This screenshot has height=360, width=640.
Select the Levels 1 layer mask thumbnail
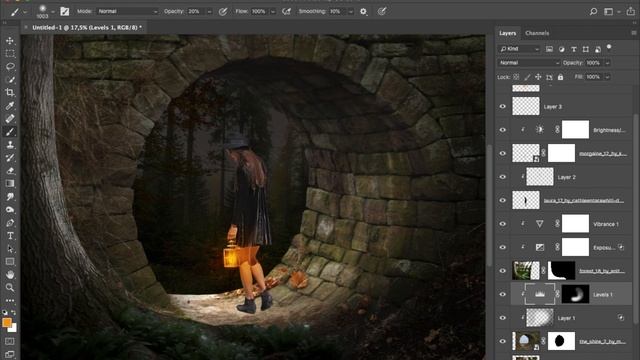pyautogui.click(x=575, y=294)
